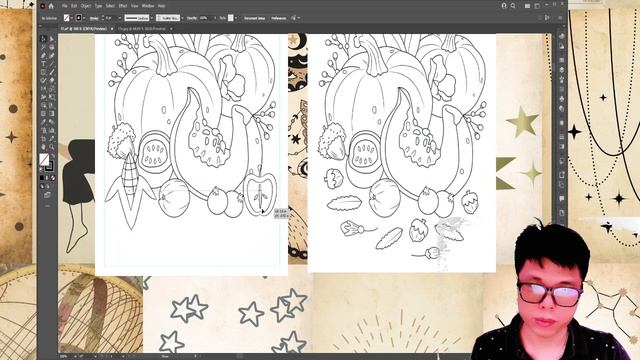Image resolution: width=640 pixels, height=360 pixels.
Task: Select the Hand tool
Action: coord(44,146)
